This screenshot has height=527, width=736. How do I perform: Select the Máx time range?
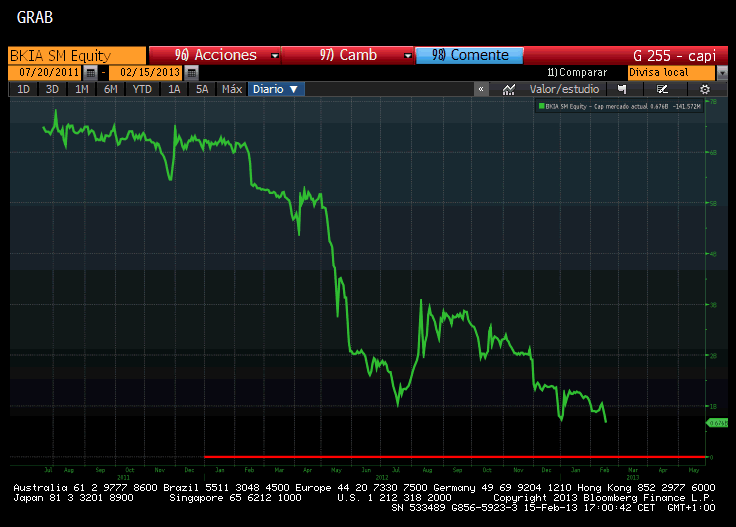[232, 89]
